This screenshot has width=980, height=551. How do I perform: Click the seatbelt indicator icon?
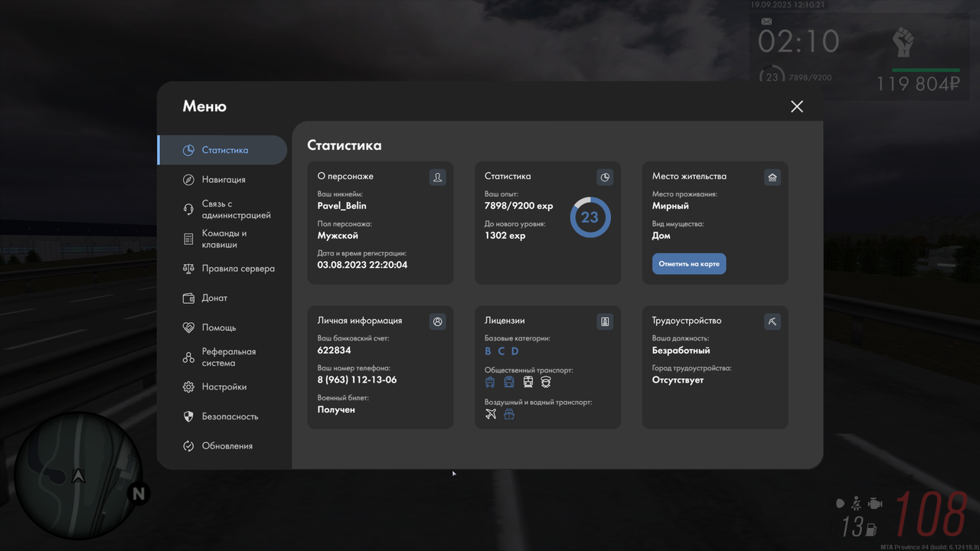pos(857,504)
